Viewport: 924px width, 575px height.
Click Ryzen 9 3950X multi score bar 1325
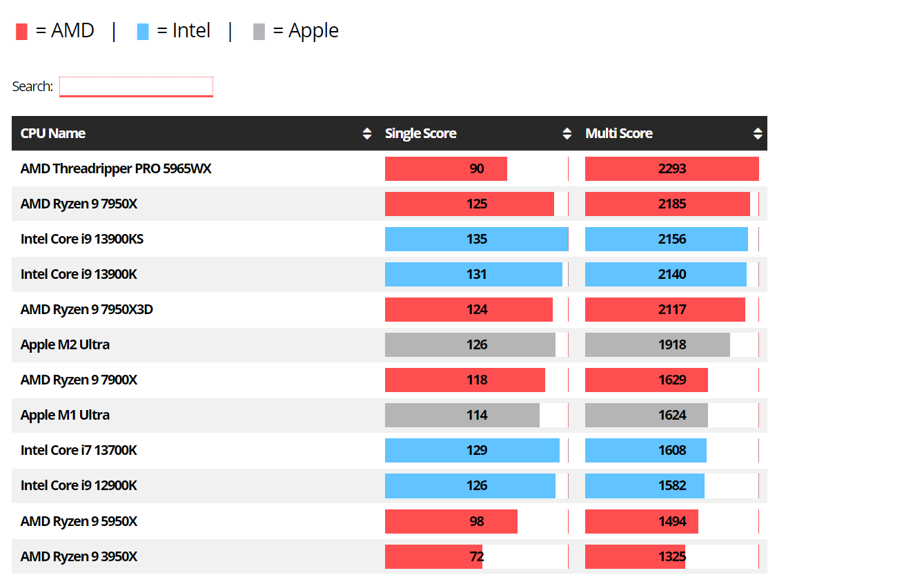tap(635, 556)
